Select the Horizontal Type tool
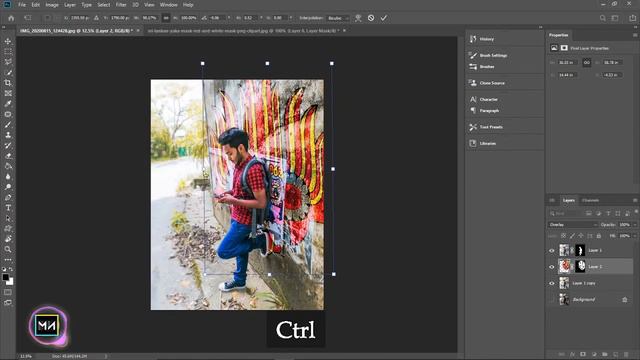Image resolution: width=640 pixels, height=360 pixels. point(8,208)
